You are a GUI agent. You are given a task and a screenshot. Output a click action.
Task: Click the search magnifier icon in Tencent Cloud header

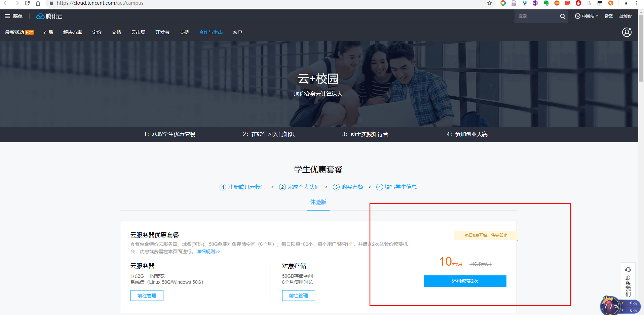coord(563,16)
